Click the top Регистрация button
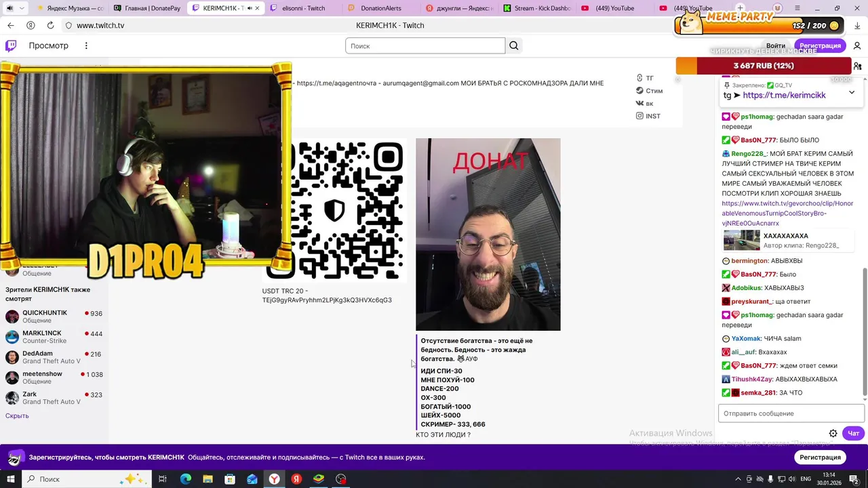 click(820, 46)
